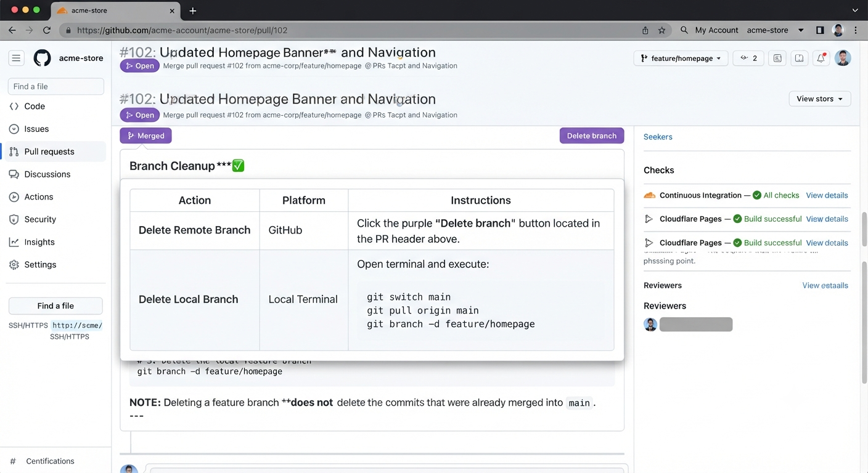Open the View stors dropdown

(820, 99)
